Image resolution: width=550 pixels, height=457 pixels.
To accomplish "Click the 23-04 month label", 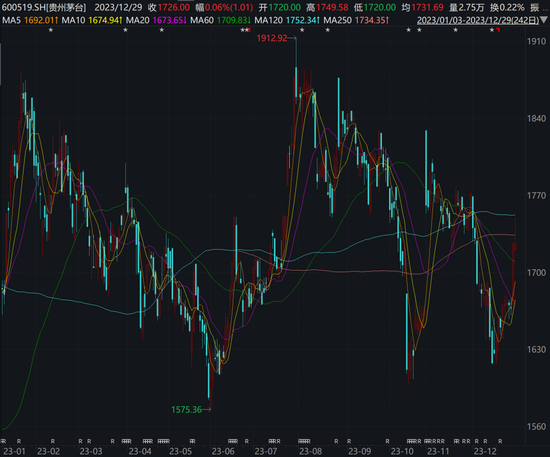I will 140,451.
